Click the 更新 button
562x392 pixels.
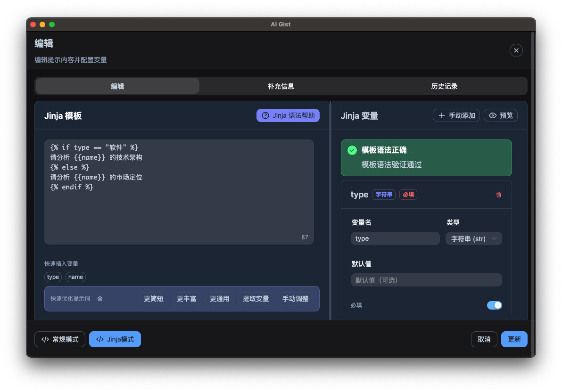[x=514, y=339]
